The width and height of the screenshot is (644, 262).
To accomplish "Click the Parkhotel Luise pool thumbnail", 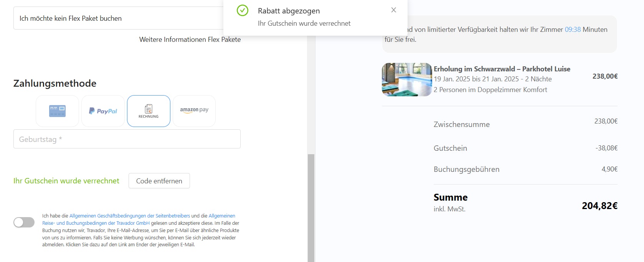I will pos(406,79).
